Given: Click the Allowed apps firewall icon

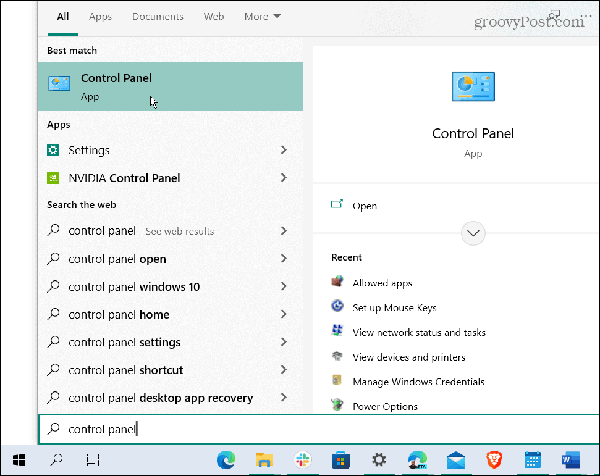Looking at the screenshot, I should [337, 282].
